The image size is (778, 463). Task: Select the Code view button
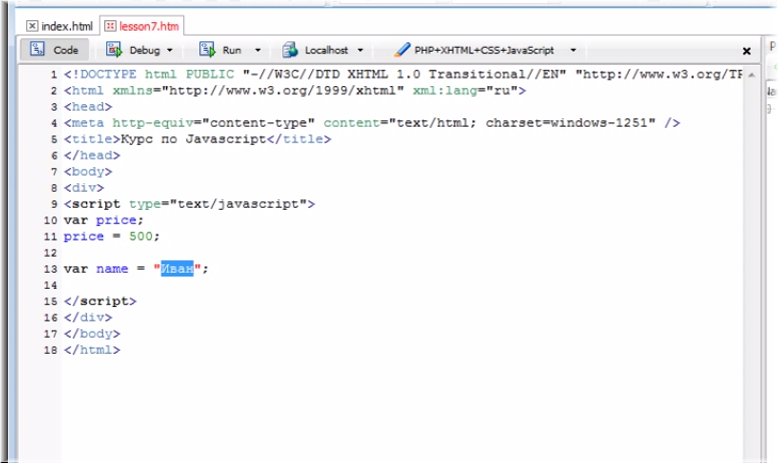pos(55,50)
